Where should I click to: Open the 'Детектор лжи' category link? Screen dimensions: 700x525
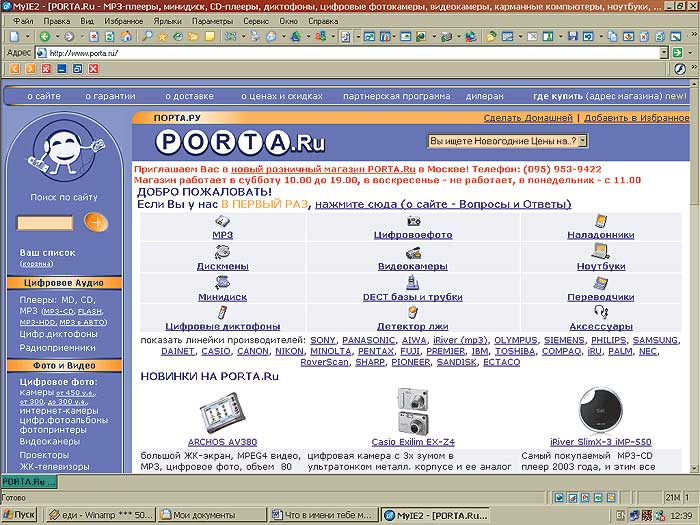[x=412, y=326]
